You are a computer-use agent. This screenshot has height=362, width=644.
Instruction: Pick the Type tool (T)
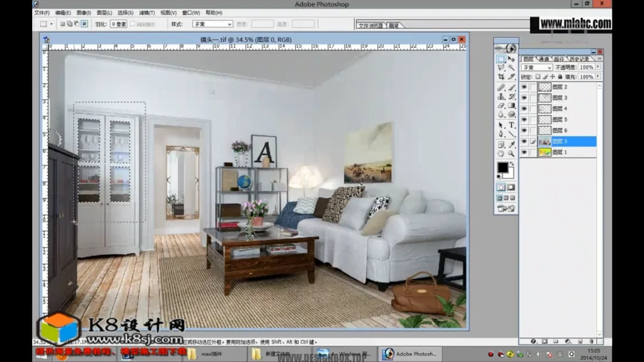click(x=511, y=124)
